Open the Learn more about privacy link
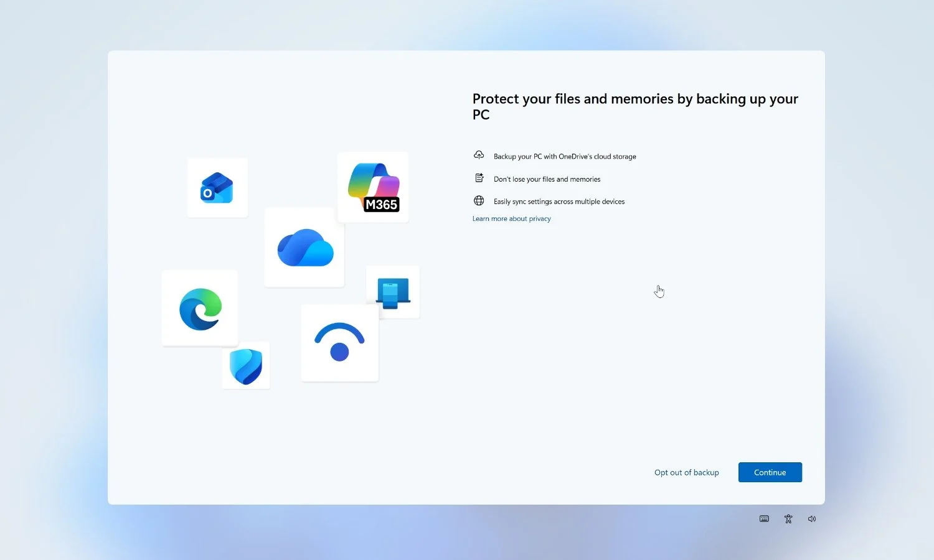The image size is (934, 560). click(x=511, y=218)
